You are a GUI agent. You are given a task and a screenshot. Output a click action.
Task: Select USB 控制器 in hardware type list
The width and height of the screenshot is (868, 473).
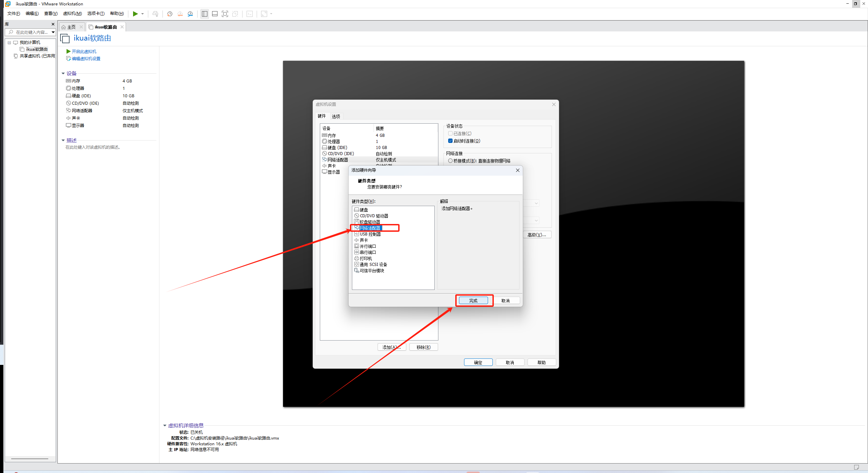(x=370, y=234)
